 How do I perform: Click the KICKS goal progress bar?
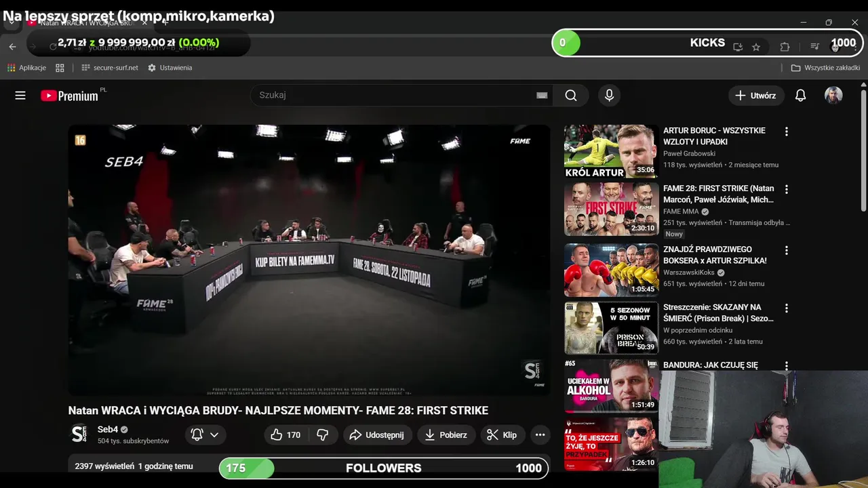pyautogui.click(x=707, y=43)
